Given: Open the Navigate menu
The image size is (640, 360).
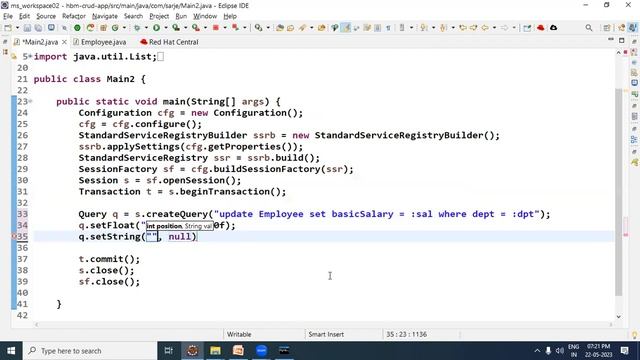Looking at the screenshot, I should pos(105,16).
